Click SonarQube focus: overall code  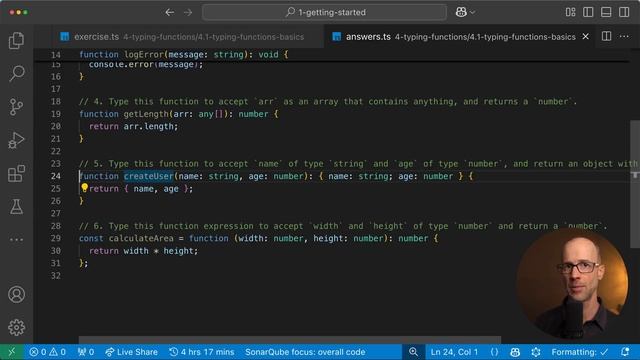pyautogui.click(x=305, y=352)
